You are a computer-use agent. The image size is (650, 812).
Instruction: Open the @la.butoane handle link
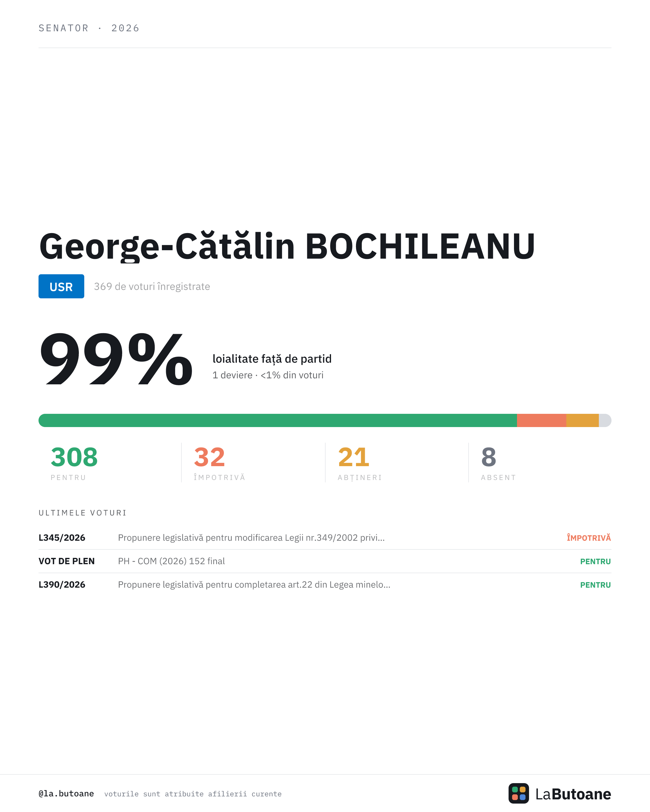click(x=66, y=794)
